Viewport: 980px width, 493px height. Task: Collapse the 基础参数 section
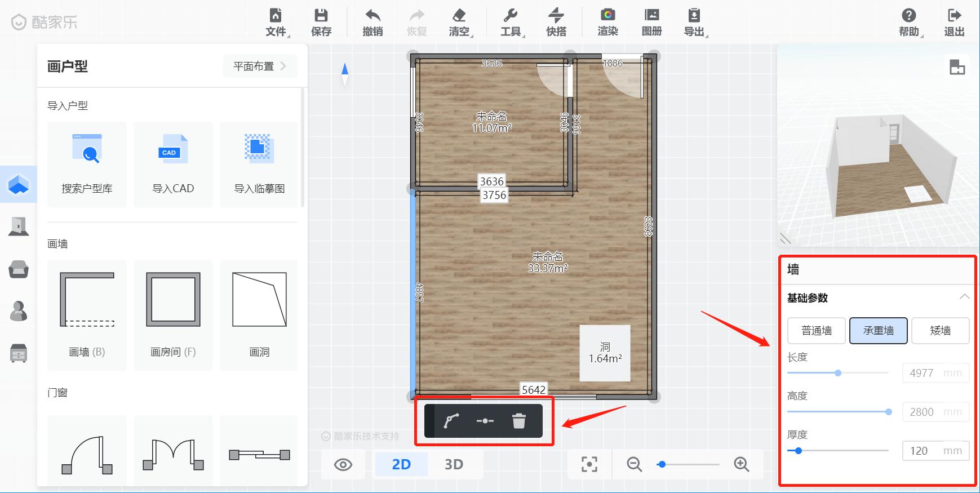(964, 297)
